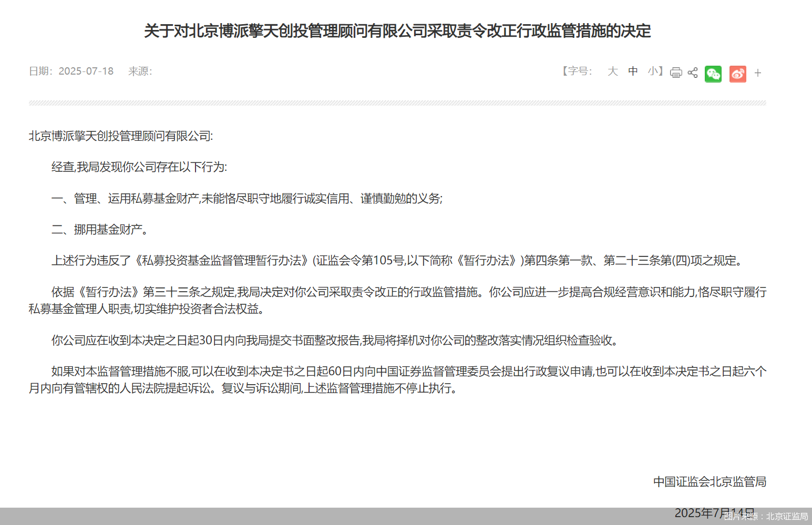
Task: Share article to Weibo
Action: [738, 74]
